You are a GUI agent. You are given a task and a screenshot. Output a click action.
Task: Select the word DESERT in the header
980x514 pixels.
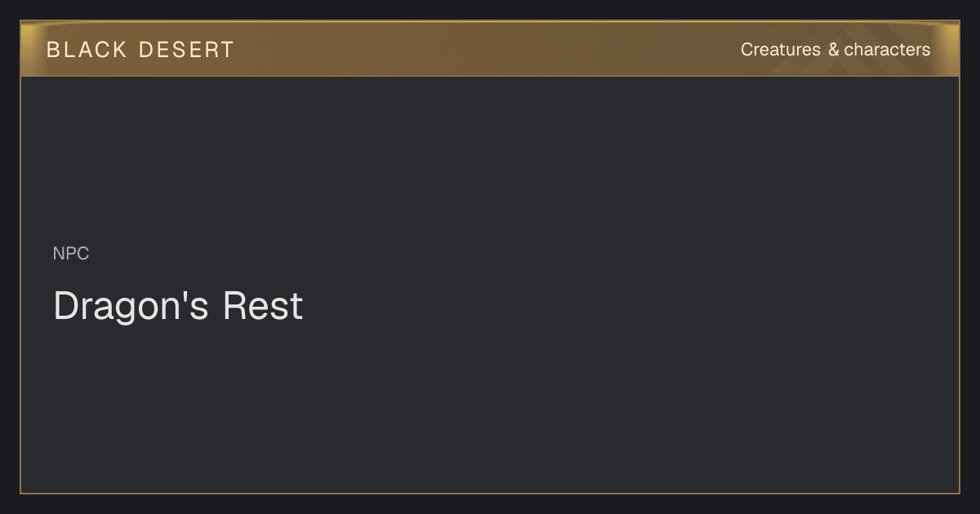186,50
